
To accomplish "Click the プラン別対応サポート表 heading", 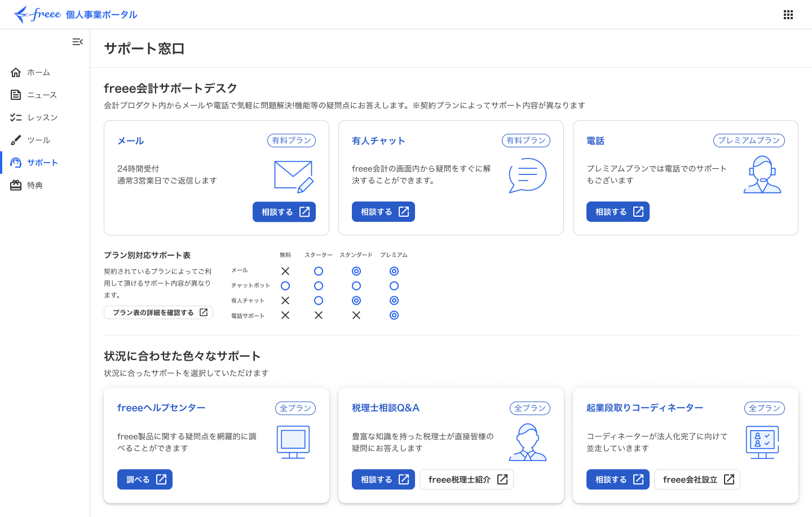I will click(147, 255).
